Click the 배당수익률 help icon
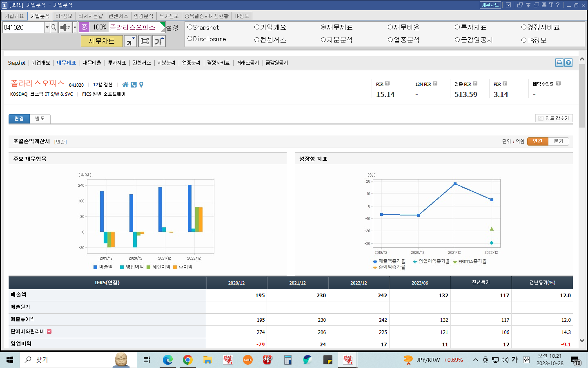 (x=558, y=83)
